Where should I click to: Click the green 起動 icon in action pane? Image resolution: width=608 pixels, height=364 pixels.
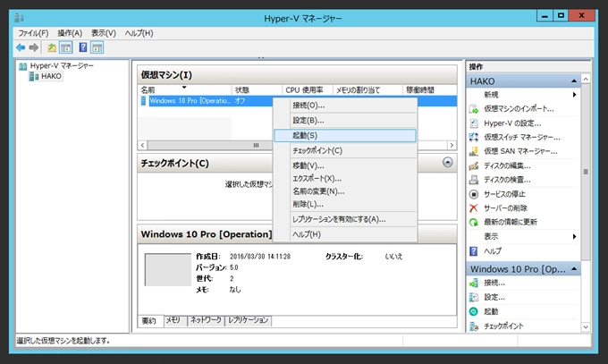tap(474, 311)
